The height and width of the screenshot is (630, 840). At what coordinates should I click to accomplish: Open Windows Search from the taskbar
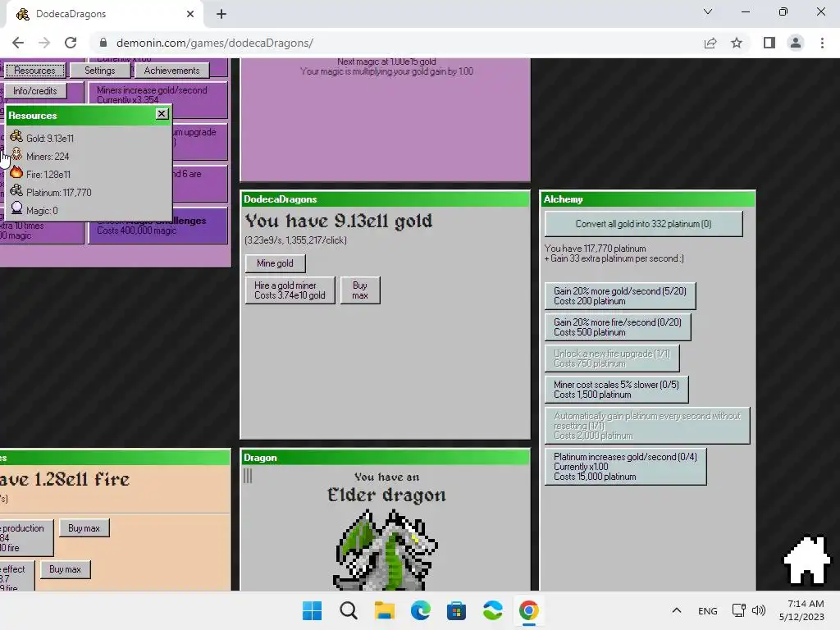pyautogui.click(x=348, y=610)
